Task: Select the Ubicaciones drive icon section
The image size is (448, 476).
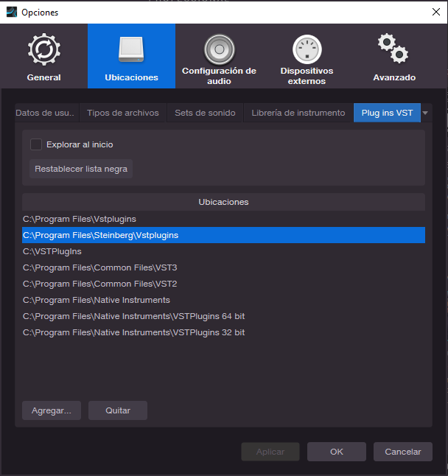Action: 131,57
